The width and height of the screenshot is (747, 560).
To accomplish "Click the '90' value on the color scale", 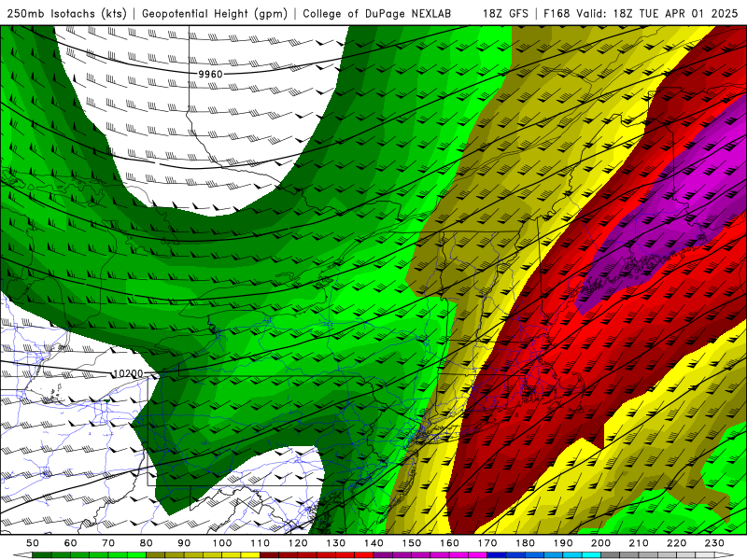I will click(x=184, y=543).
